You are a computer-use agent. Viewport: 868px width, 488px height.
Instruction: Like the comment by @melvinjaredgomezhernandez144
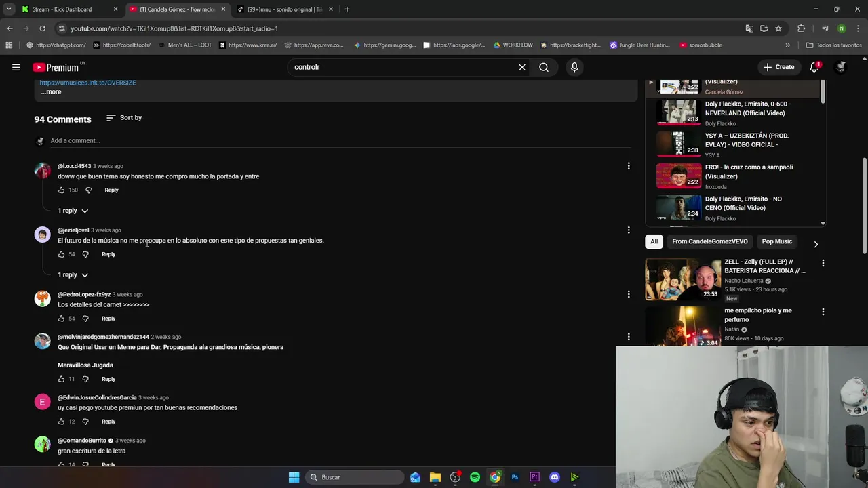(x=61, y=379)
